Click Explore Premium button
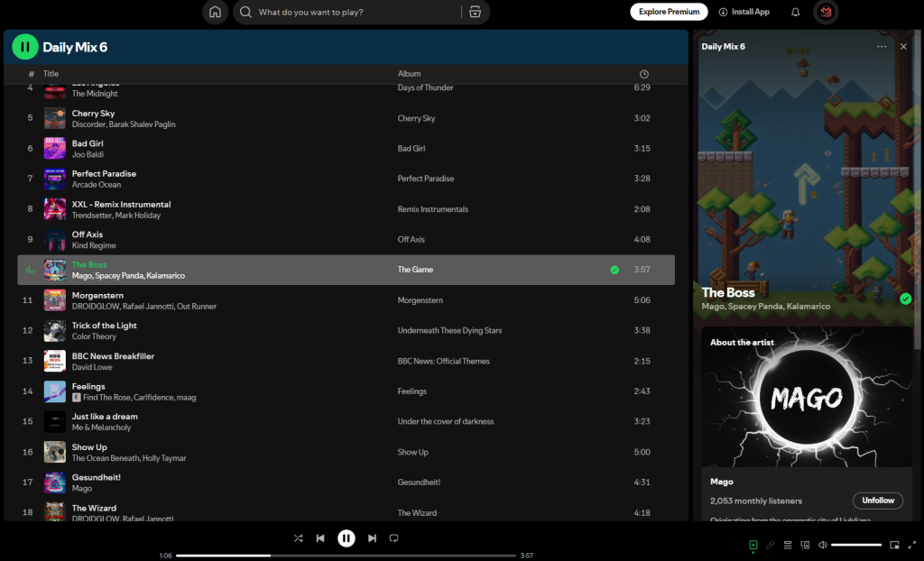Viewport: 924px width, 561px height. pos(669,12)
